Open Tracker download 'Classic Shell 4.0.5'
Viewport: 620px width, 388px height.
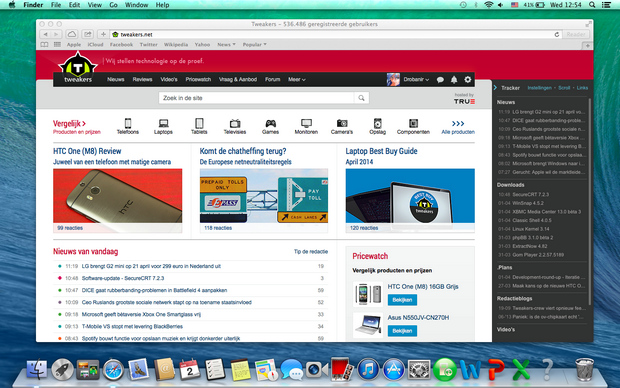[x=532, y=220]
